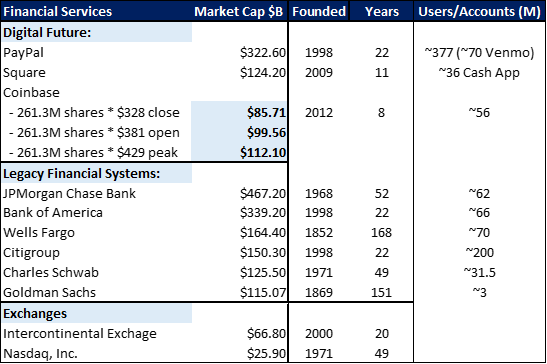Screen dimensions: 547x364
Task: Select Square's $124.20 market cap
Action: (x=263, y=73)
